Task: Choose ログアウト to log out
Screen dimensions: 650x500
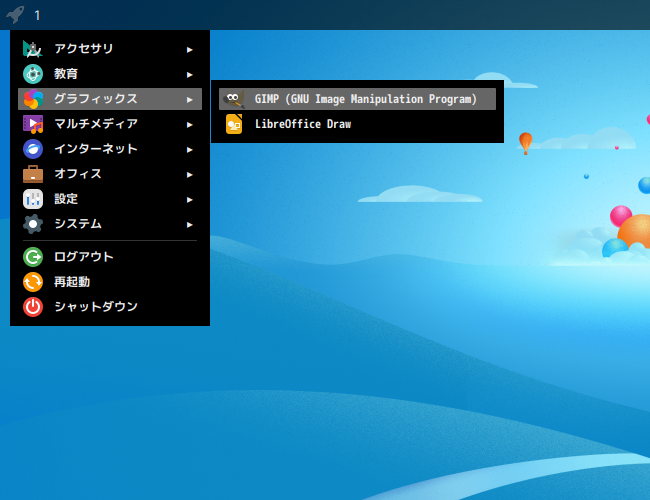Action: (x=110, y=257)
